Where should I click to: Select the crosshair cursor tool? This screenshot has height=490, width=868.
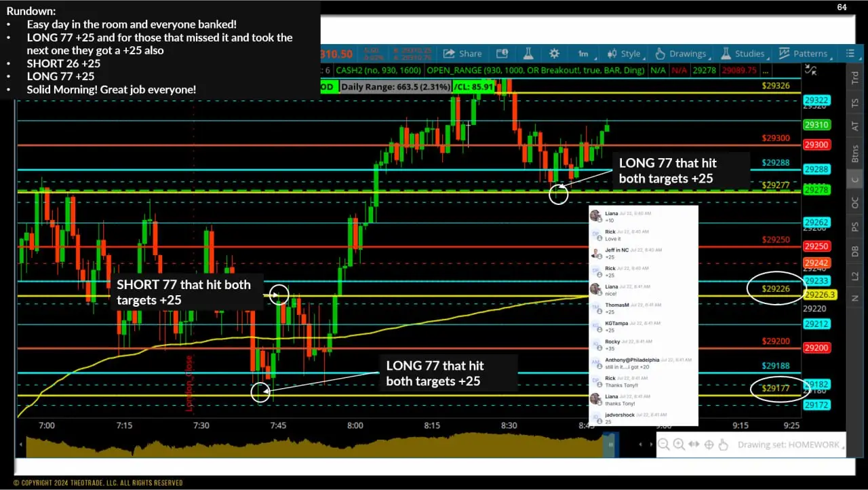(x=709, y=445)
